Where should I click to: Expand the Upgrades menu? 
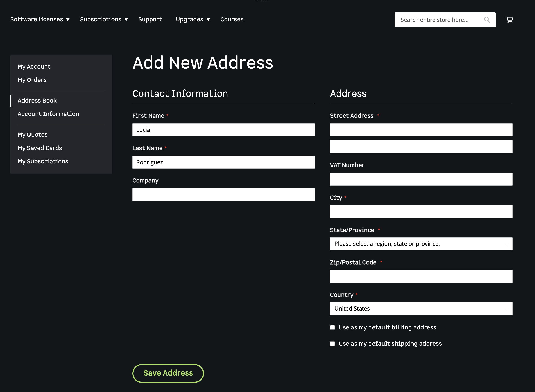tap(193, 19)
